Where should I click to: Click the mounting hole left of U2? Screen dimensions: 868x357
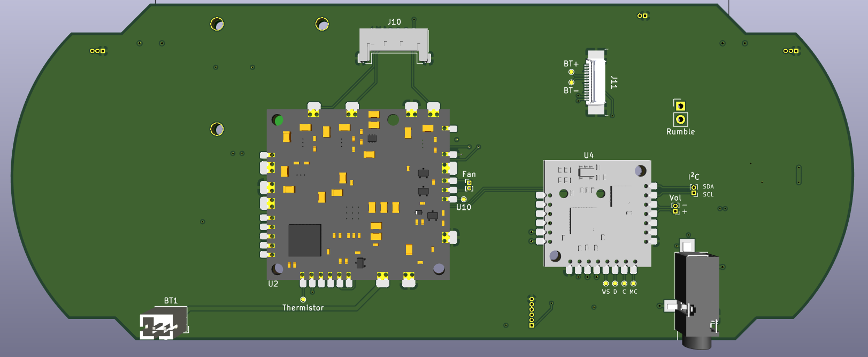tap(217, 129)
